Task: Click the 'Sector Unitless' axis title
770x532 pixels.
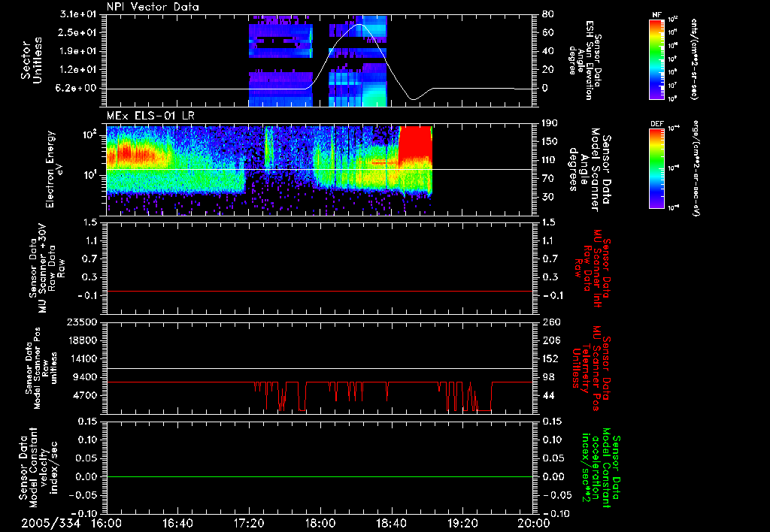Action: pyautogui.click(x=32, y=60)
